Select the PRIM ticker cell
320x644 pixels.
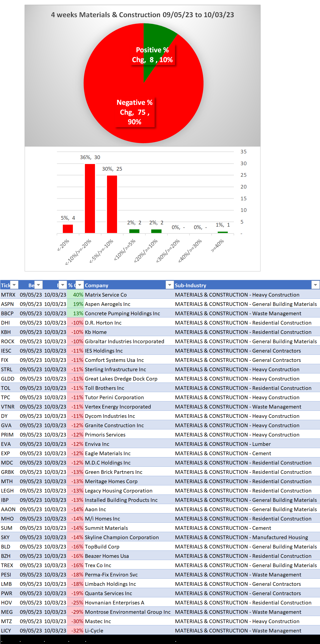10,435
